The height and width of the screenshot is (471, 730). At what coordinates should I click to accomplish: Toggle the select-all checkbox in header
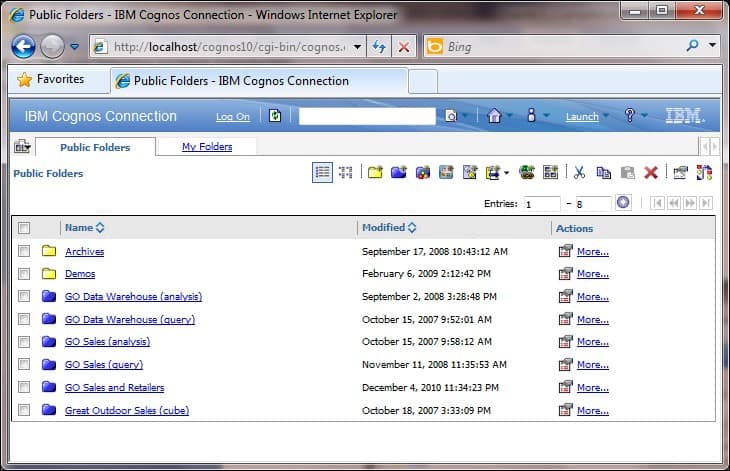pyautogui.click(x=24, y=228)
